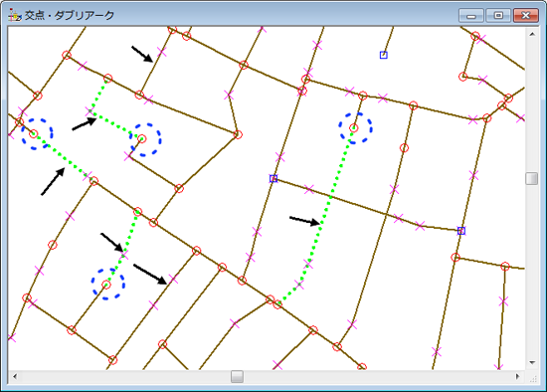Click the circled node atop the long curved green line
Viewport: 547px width, 392px height.
(x=354, y=128)
